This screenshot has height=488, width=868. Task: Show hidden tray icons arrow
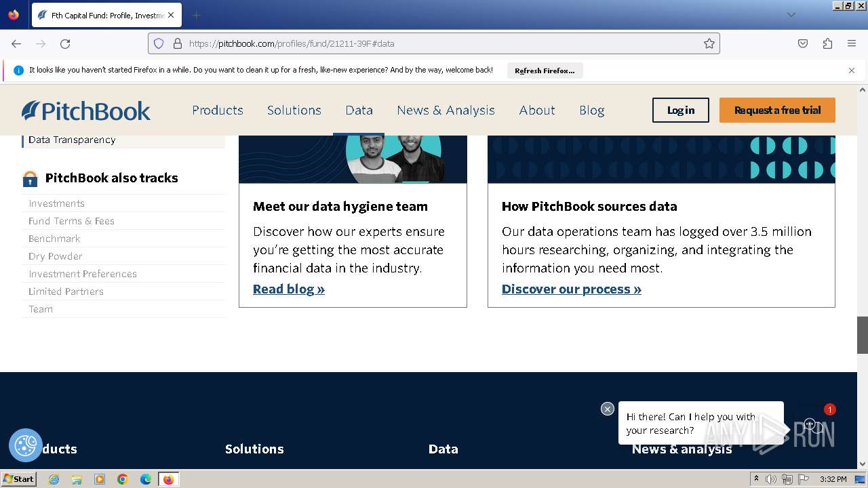(756, 479)
